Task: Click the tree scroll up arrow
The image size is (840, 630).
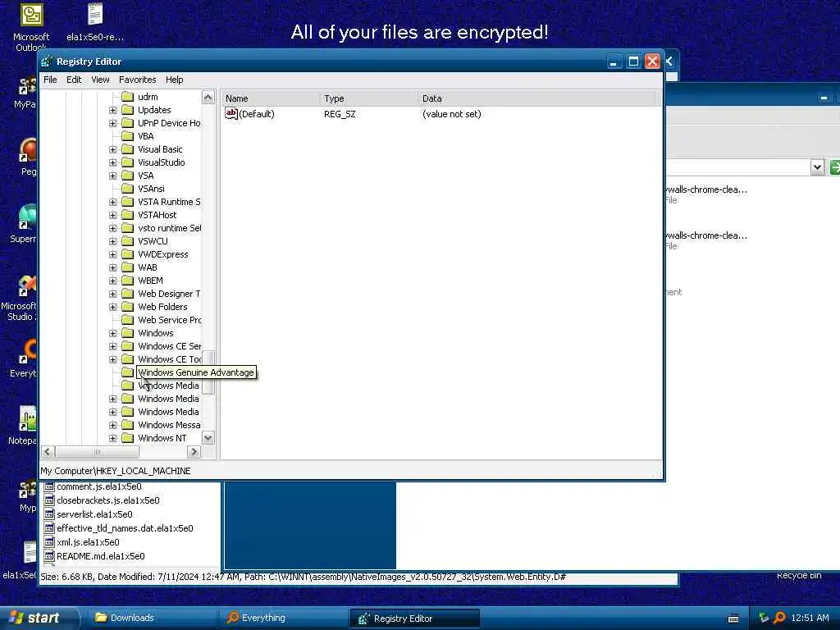Action: point(208,97)
